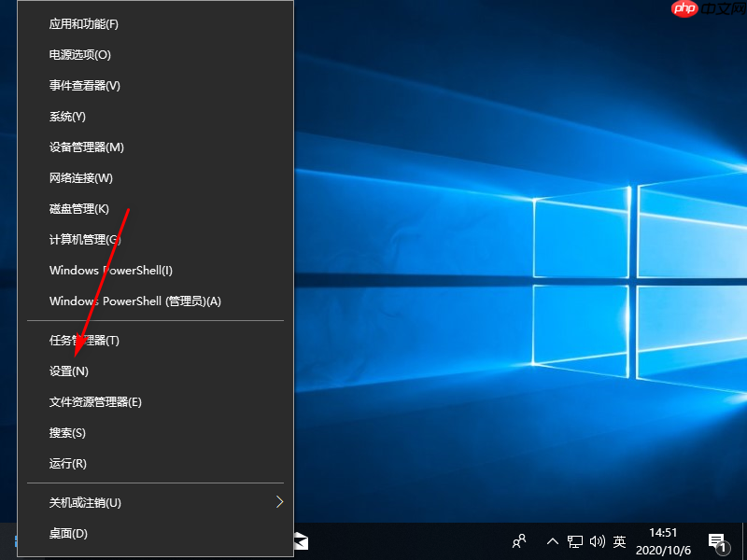Open the volume speaker icon

click(599, 541)
